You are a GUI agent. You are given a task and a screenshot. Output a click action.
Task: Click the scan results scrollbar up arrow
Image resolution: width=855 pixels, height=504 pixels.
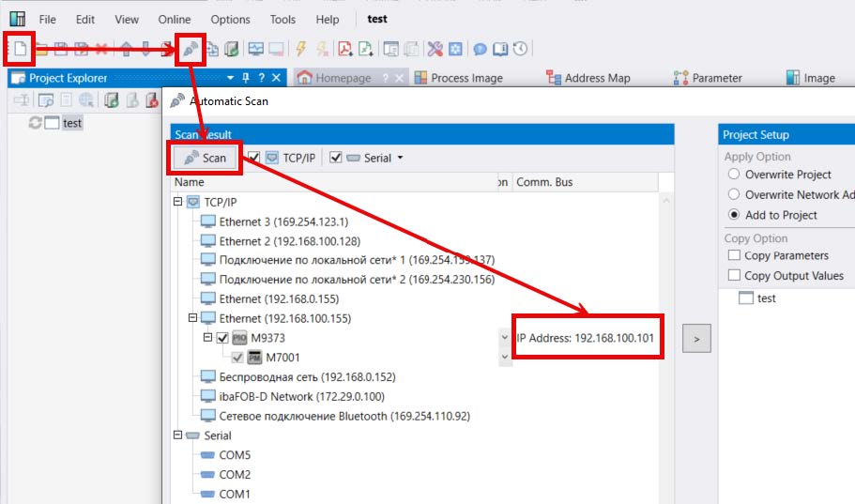[x=666, y=201]
